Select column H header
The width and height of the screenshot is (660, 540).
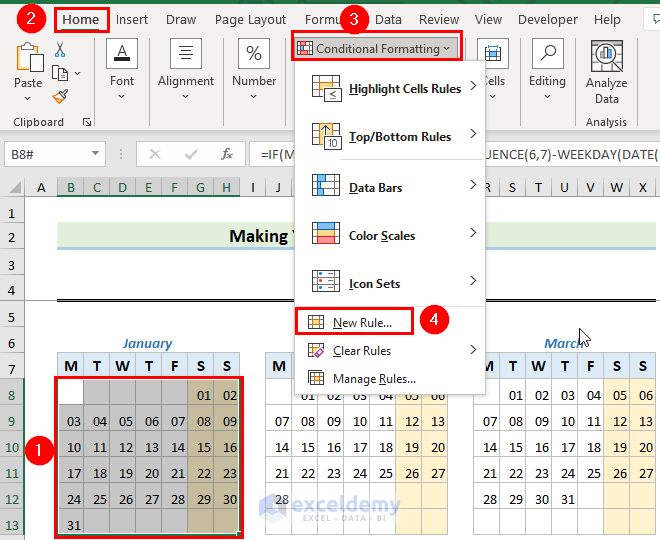point(226,188)
